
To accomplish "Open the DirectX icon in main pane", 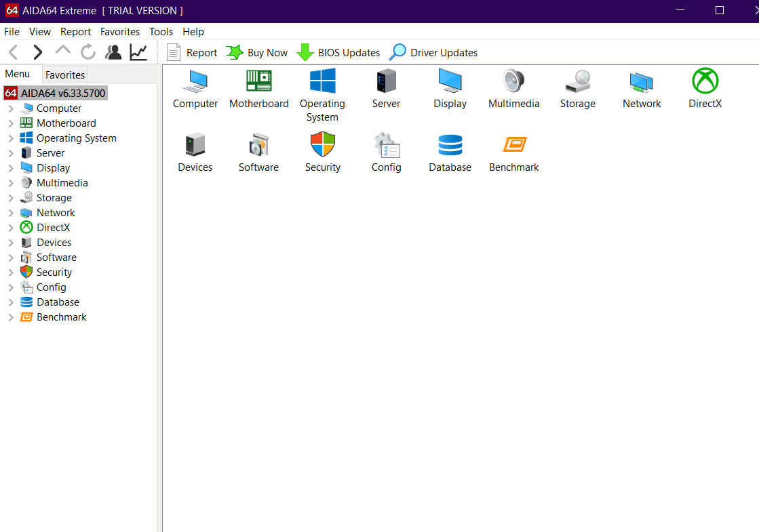I will click(705, 81).
